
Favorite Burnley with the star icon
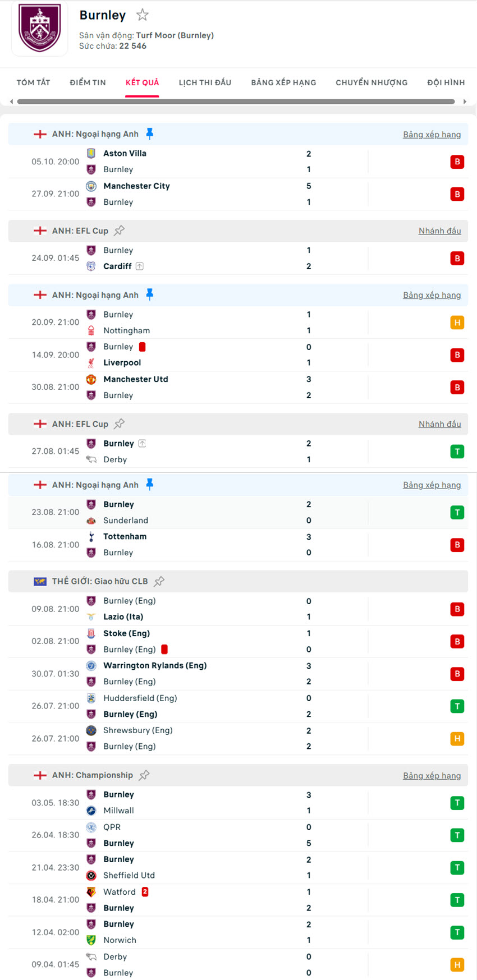point(143,15)
